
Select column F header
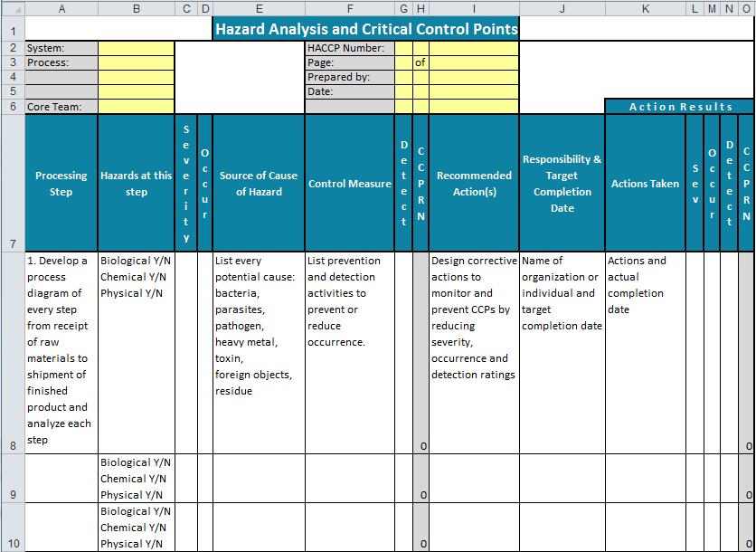[x=350, y=8]
